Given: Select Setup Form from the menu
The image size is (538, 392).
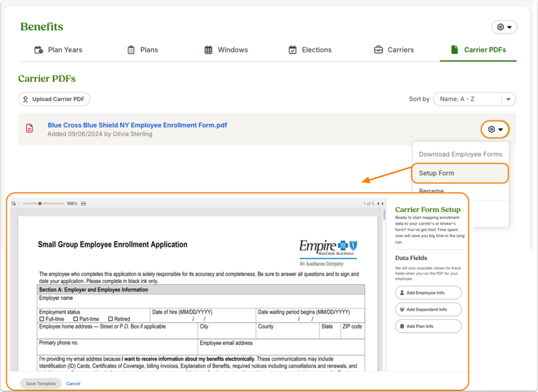Looking at the screenshot, I should tap(460, 173).
